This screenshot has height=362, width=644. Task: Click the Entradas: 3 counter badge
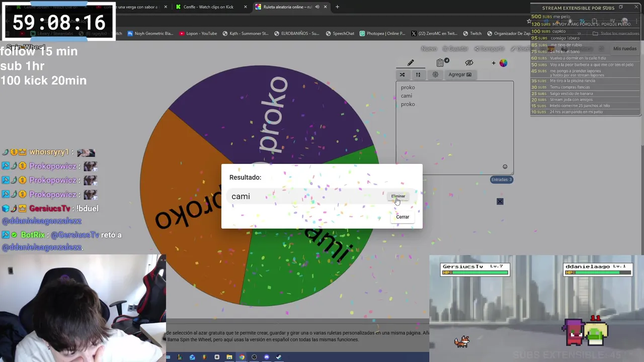click(502, 179)
